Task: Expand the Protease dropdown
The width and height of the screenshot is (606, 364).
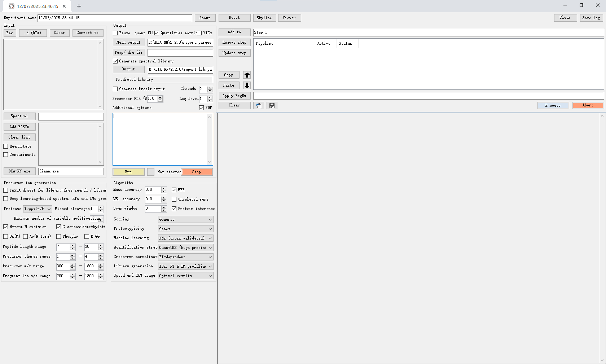Action: pyautogui.click(x=38, y=209)
